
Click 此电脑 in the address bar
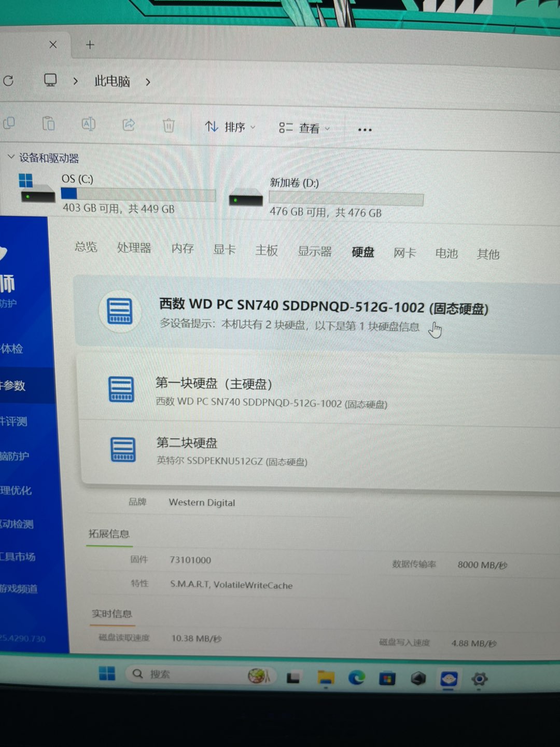click(x=112, y=81)
